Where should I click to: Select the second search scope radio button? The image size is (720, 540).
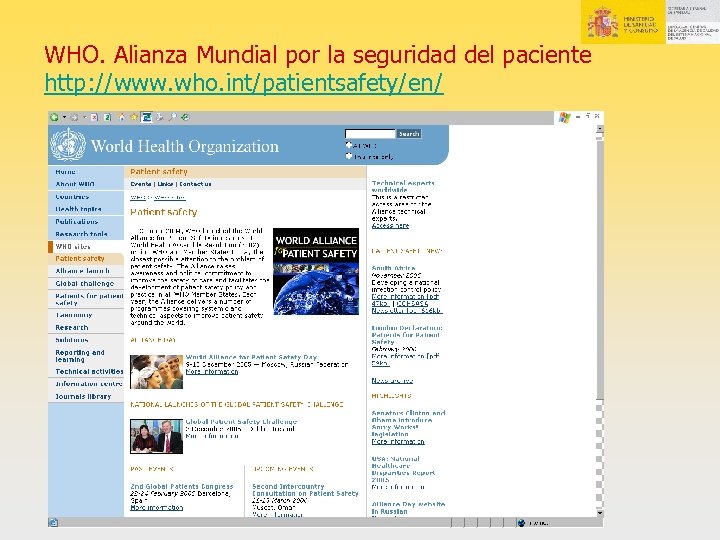(349, 156)
